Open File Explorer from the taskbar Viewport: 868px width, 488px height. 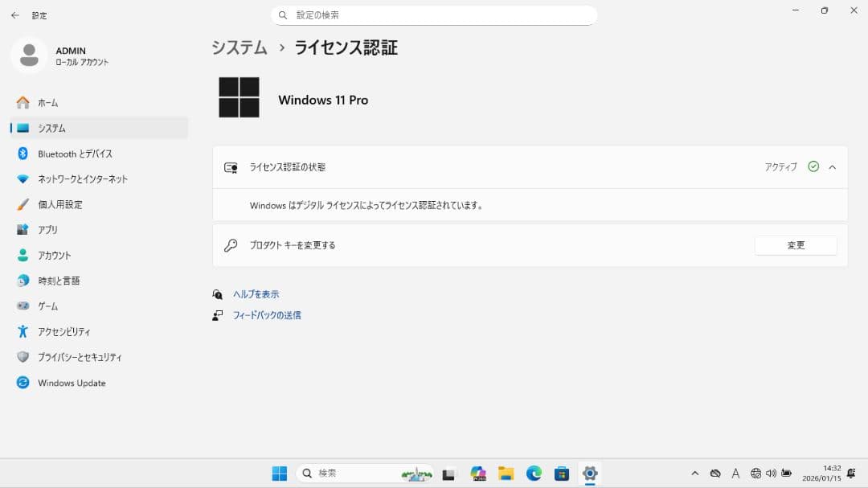pyautogui.click(x=506, y=474)
